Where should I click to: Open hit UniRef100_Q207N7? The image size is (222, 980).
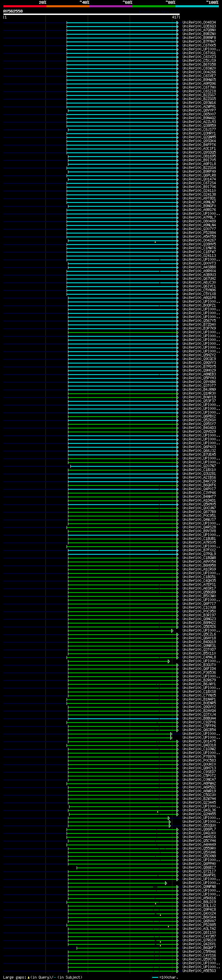199,466
